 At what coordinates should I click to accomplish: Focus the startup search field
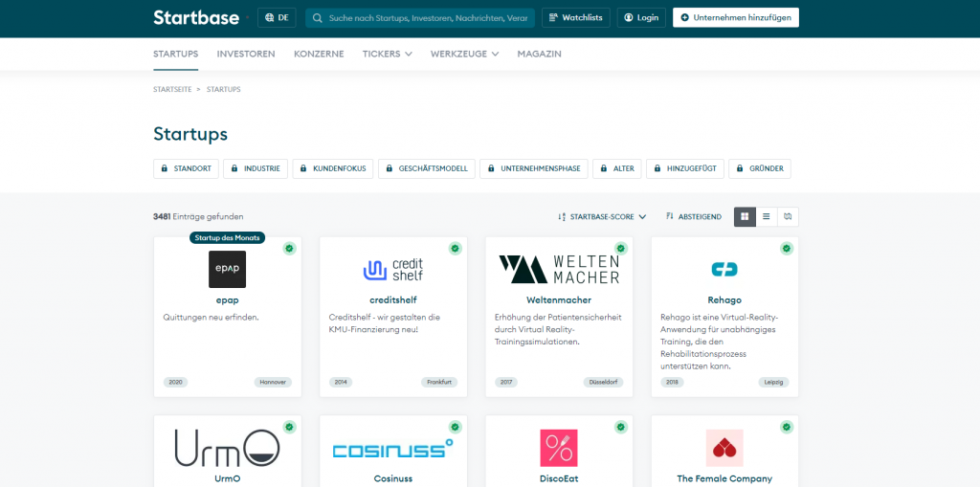pos(420,18)
